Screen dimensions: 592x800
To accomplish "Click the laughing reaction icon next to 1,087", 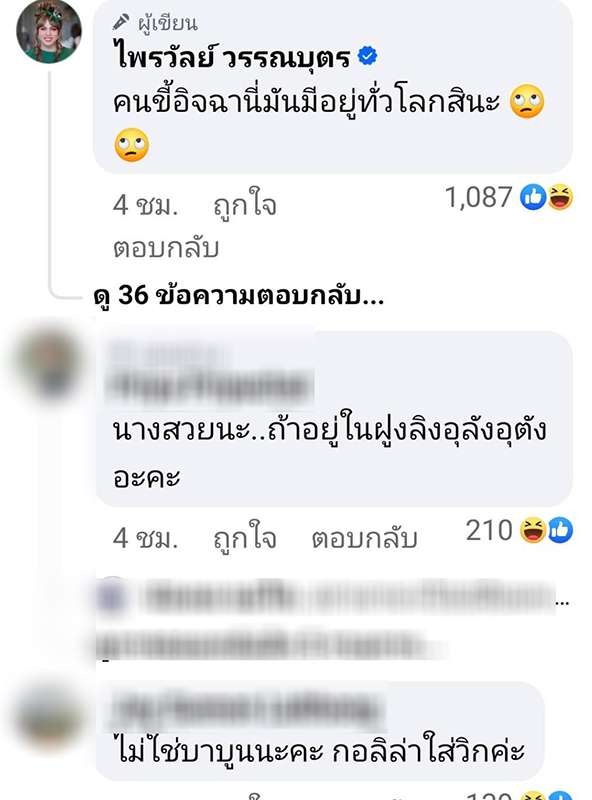I will coord(560,197).
